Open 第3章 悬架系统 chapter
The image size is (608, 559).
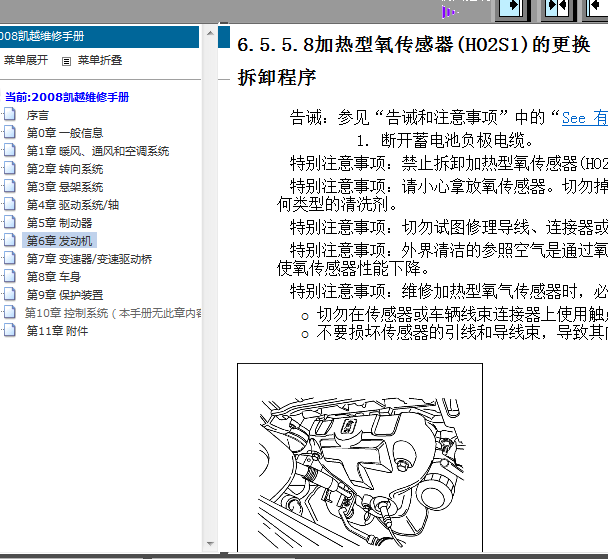click(x=65, y=187)
